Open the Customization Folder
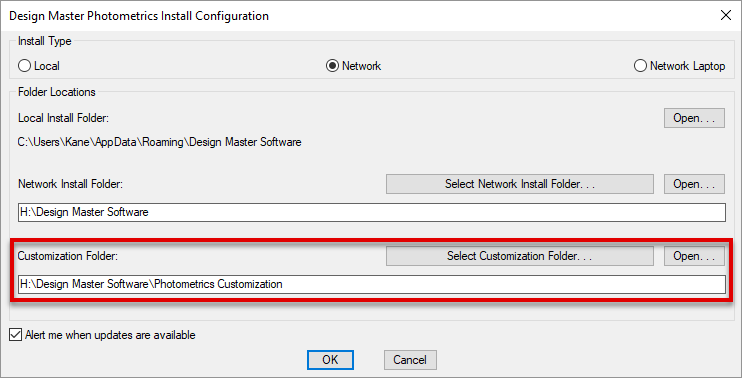The height and width of the screenshot is (378, 742). [x=694, y=256]
